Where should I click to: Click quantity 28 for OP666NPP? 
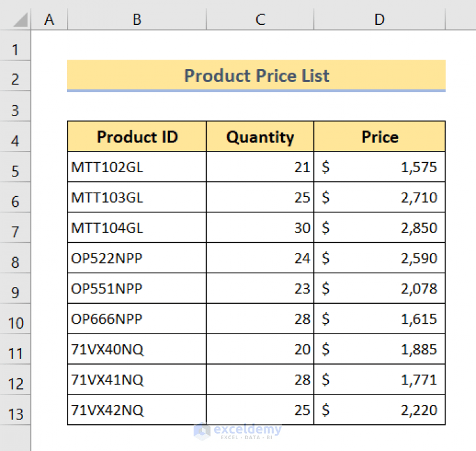(x=260, y=319)
